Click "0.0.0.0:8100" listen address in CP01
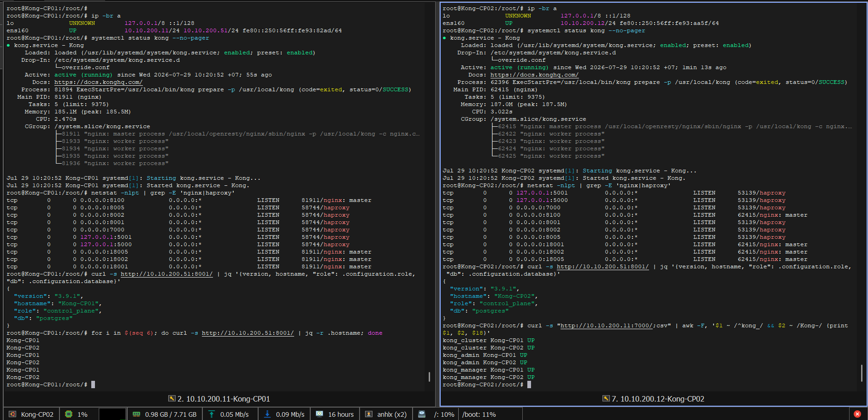 [x=102, y=200]
